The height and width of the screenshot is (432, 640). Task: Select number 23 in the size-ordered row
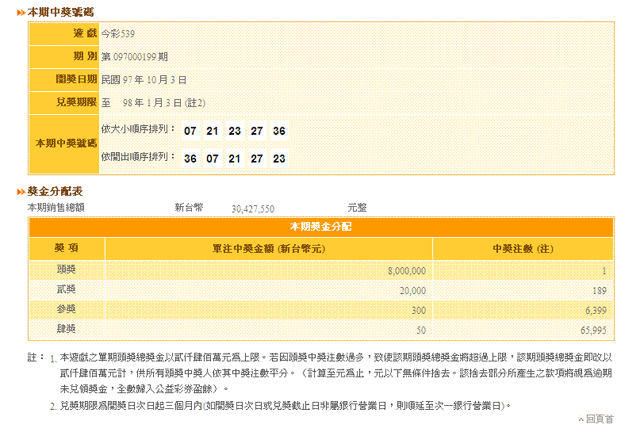point(235,131)
